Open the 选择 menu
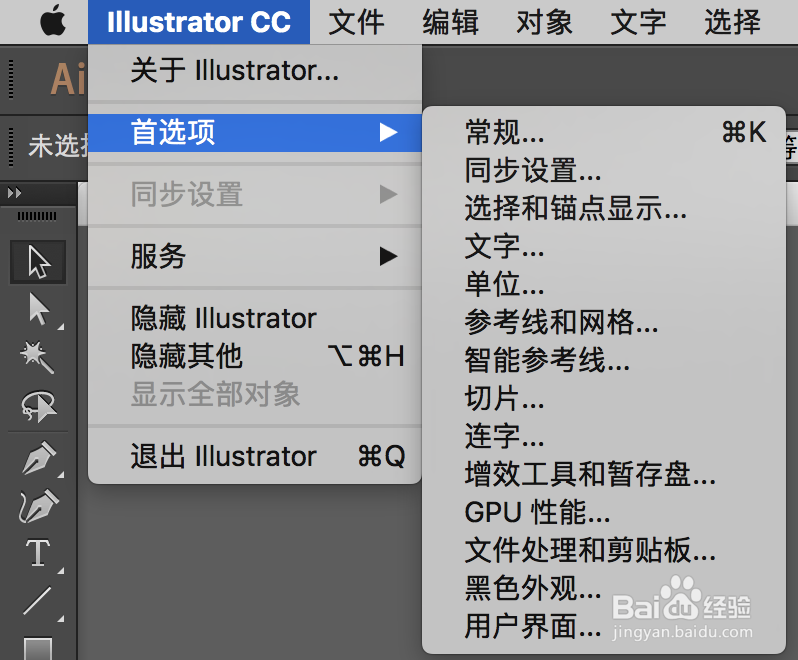 pyautogui.click(x=732, y=22)
